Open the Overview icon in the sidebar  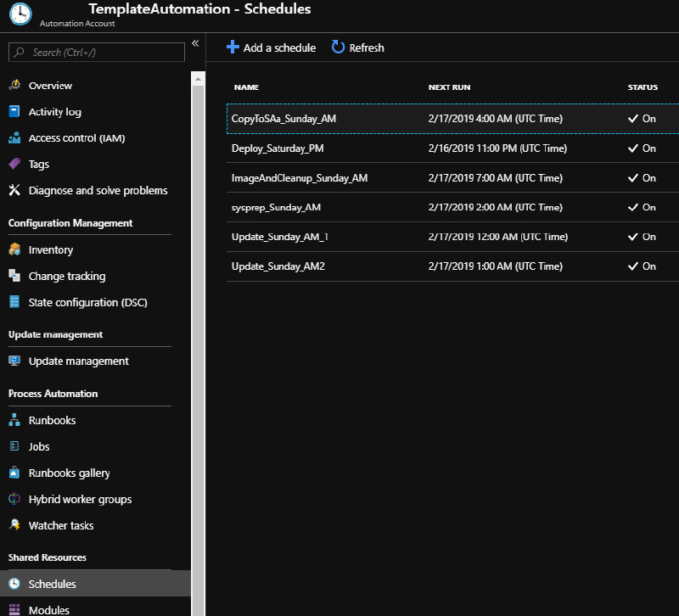[x=14, y=86]
